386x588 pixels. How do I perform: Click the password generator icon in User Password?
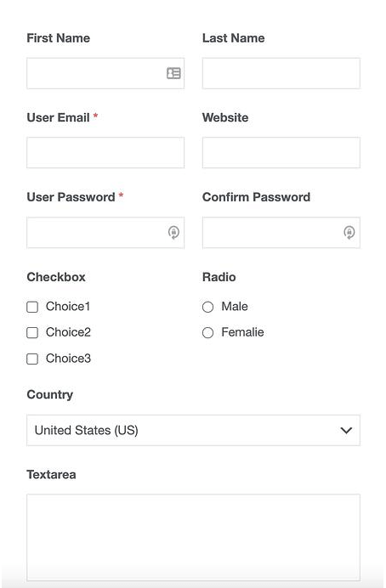173,232
